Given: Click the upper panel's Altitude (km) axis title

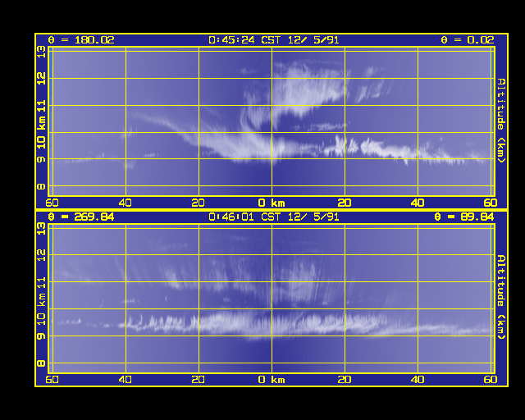Looking at the screenshot, I should (x=501, y=121).
